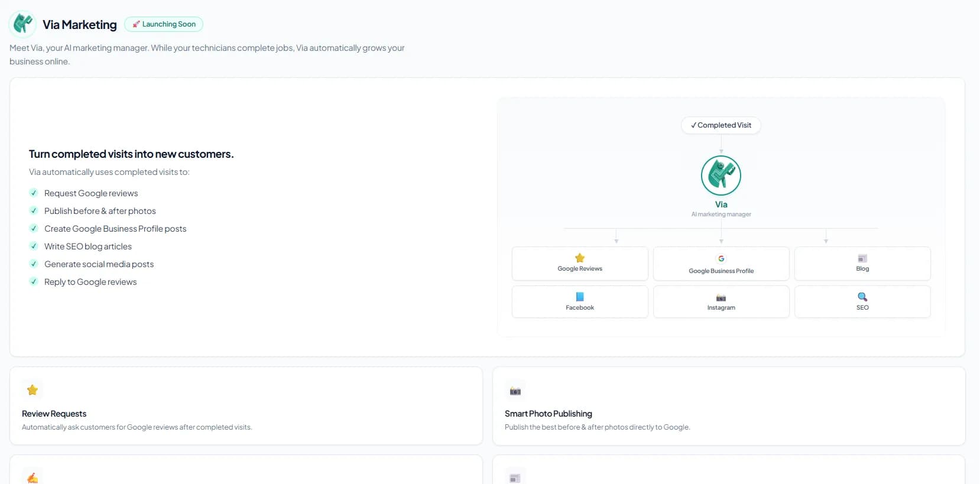
Task: Click checkmark beside Generate social media posts
Action: 34,264
